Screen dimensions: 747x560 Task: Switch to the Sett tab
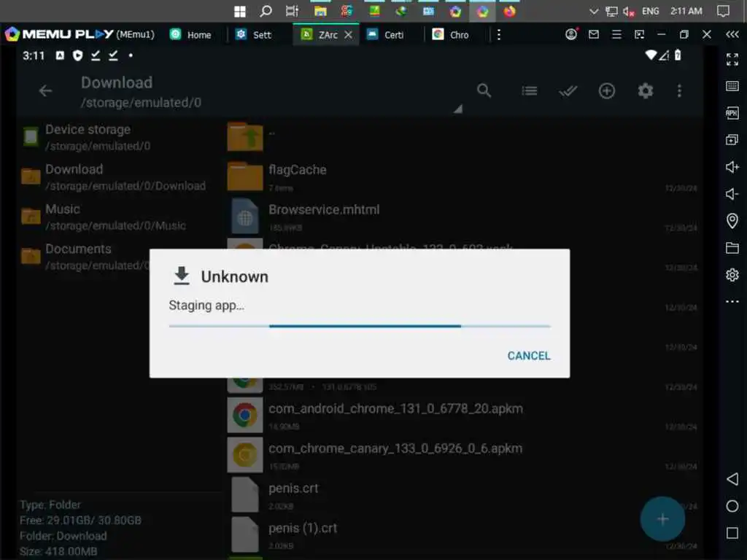point(254,35)
